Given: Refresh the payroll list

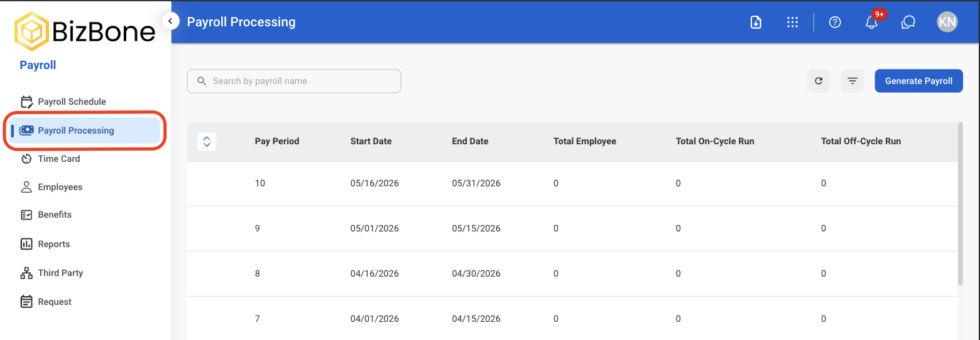Looking at the screenshot, I should pos(819,81).
